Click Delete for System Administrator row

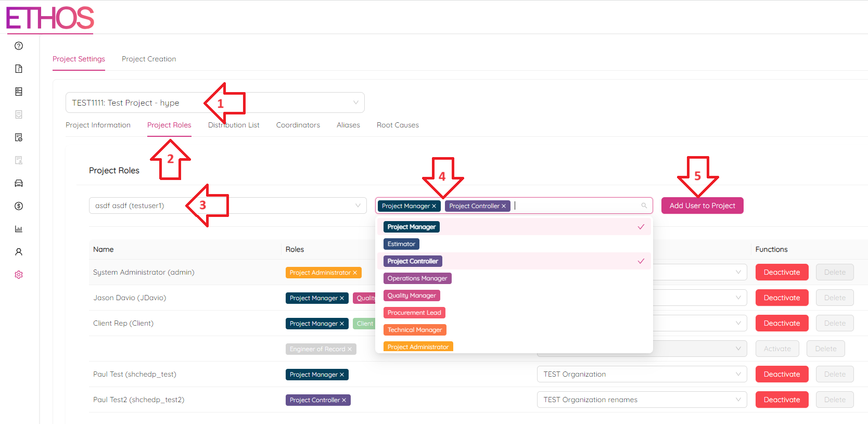click(x=835, y=272)
